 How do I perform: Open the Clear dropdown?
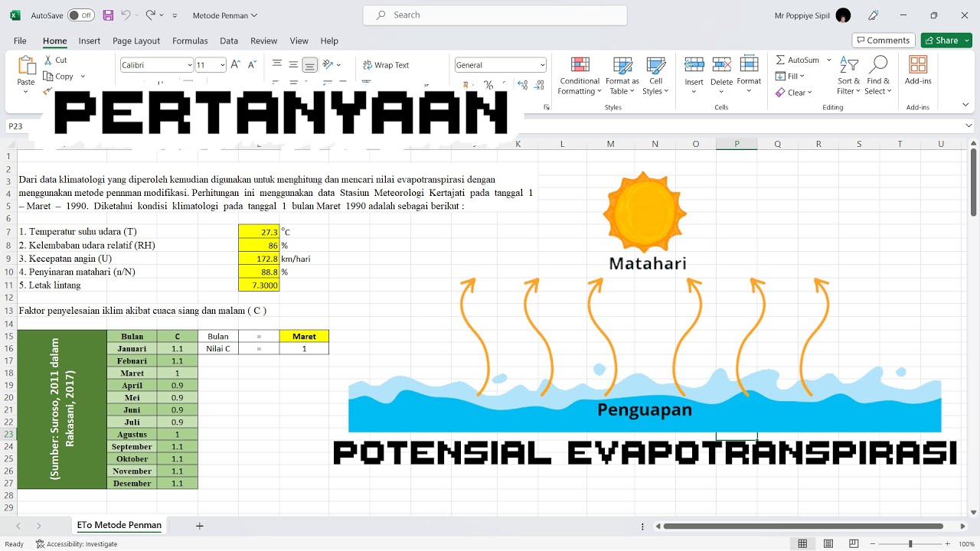pos(793,93)
